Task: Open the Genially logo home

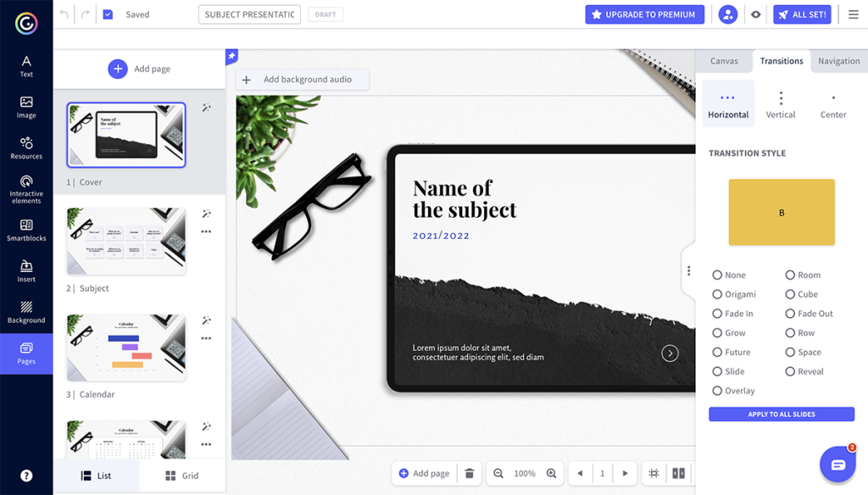Action: (26, 23)
